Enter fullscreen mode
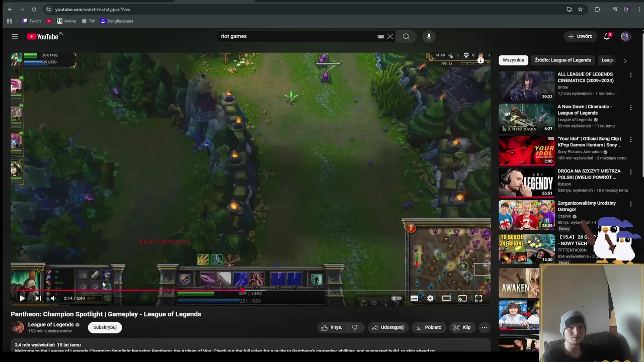Screen dimensions: 644x362 click(478, 298)
